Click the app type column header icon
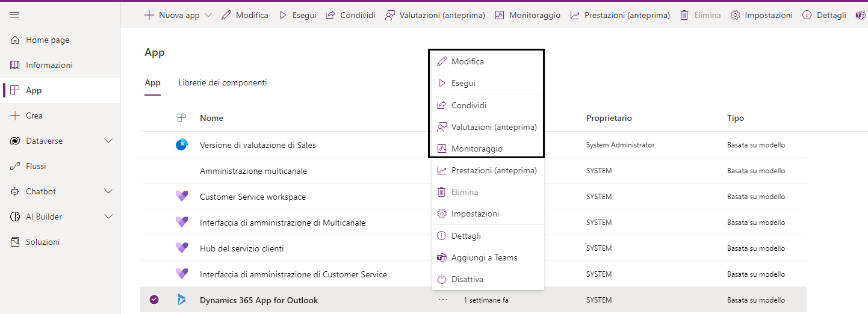The image size is (868, 314). (x=181, y=118)
